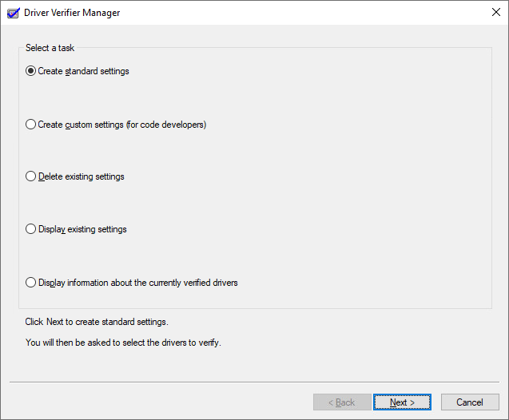This screenshot has height=420, width=509.
Task: Click the Cancel button
Action: tap(470, 402)
